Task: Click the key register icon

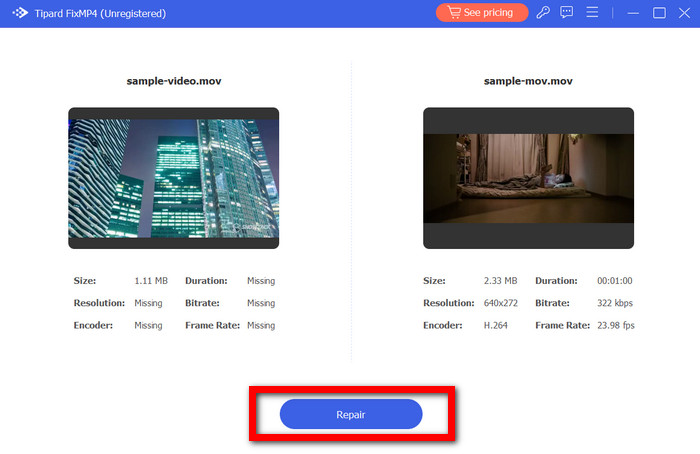Action: tap(543, 13)
